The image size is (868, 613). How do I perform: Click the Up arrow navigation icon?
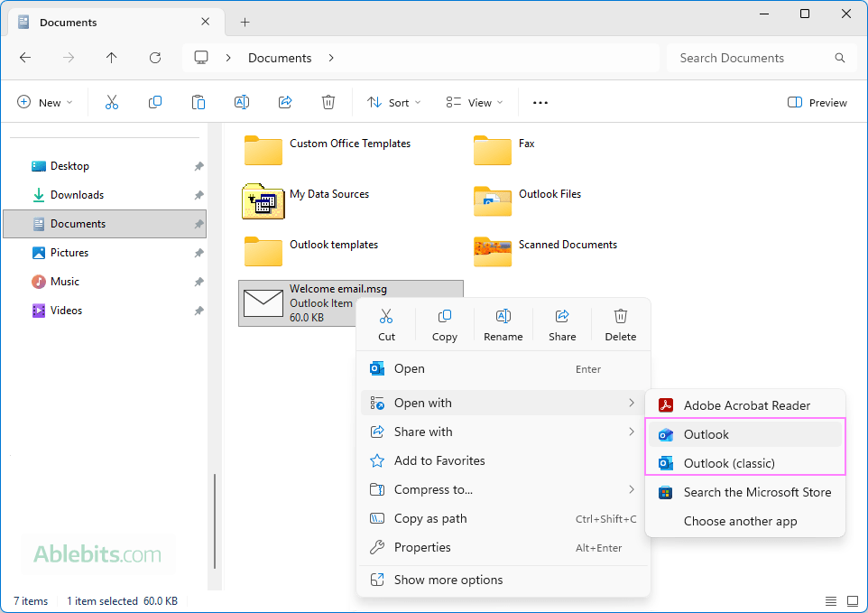pos(112,58)
